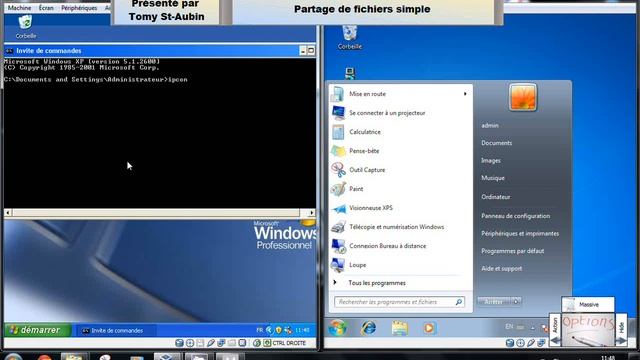Click the Arrêter shutdown button
The width and height of the screenshot is (640, 360).
click(494, 302)
